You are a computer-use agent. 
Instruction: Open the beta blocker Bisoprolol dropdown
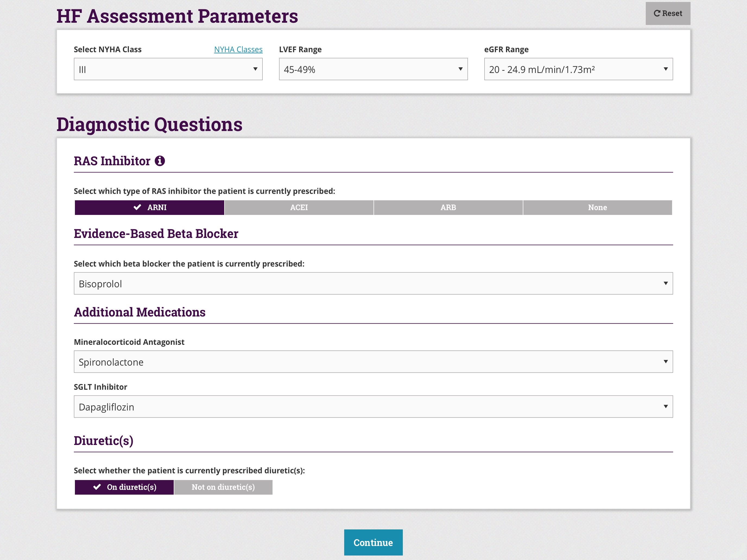pos(373,284)
